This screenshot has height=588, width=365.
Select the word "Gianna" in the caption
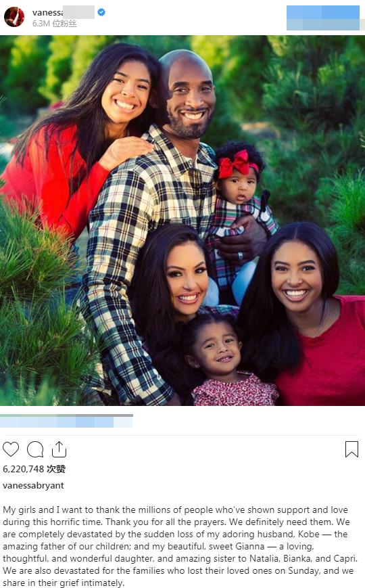(x=250, y=546)
